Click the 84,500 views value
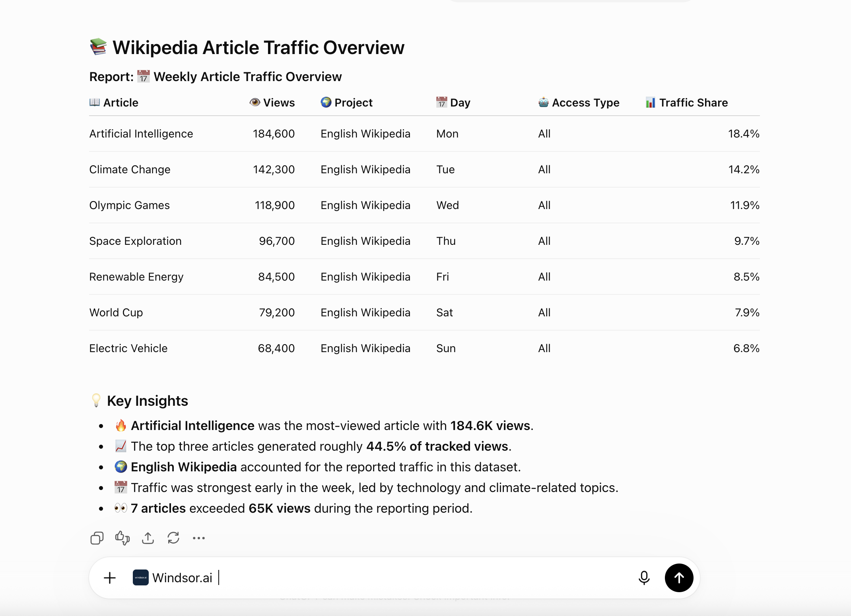The width and height of the screenshot is (851, 616). 276,277
